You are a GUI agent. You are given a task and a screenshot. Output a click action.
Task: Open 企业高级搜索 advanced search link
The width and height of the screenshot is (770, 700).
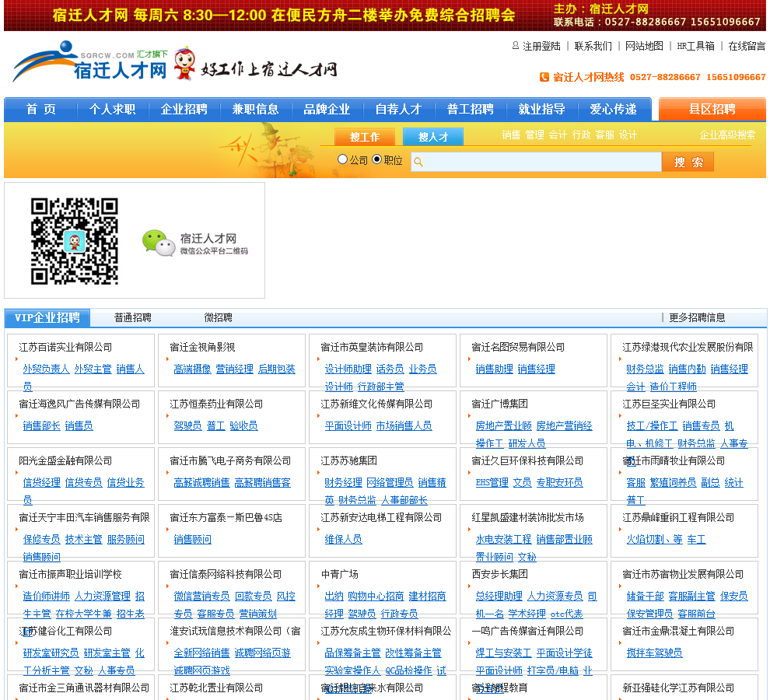point(727,135)
